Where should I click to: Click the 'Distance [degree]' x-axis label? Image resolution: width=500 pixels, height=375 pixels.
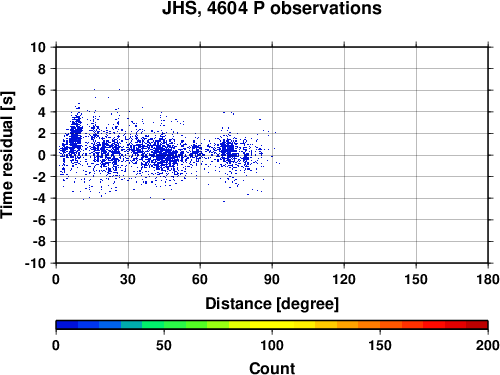point(272,304)
